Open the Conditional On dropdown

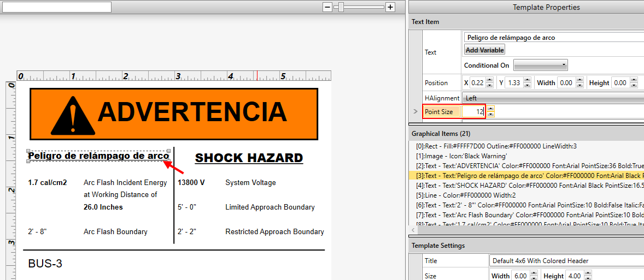[540, 65]
